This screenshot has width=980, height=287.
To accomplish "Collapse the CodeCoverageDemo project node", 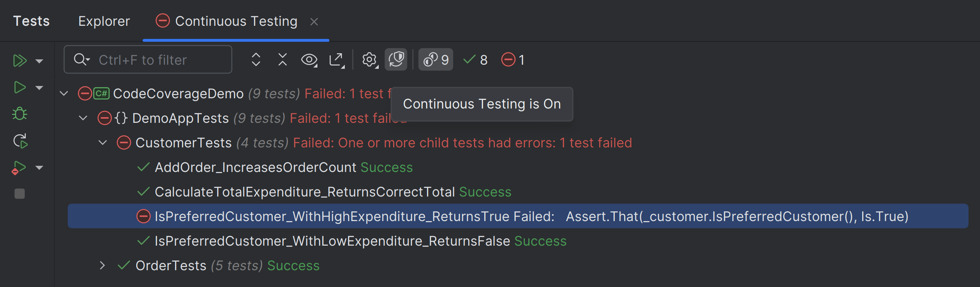I will click(64, 94).
